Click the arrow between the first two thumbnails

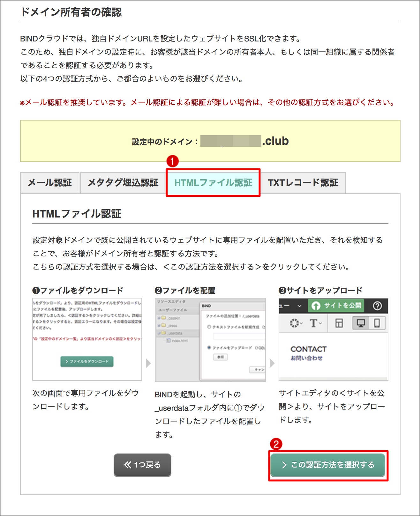pyautogui.click(x=148, y=363)
